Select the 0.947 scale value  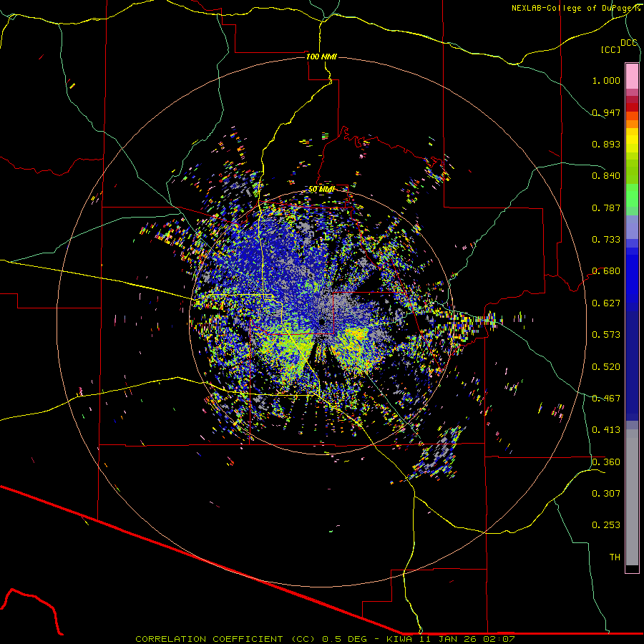click(606, 112)
